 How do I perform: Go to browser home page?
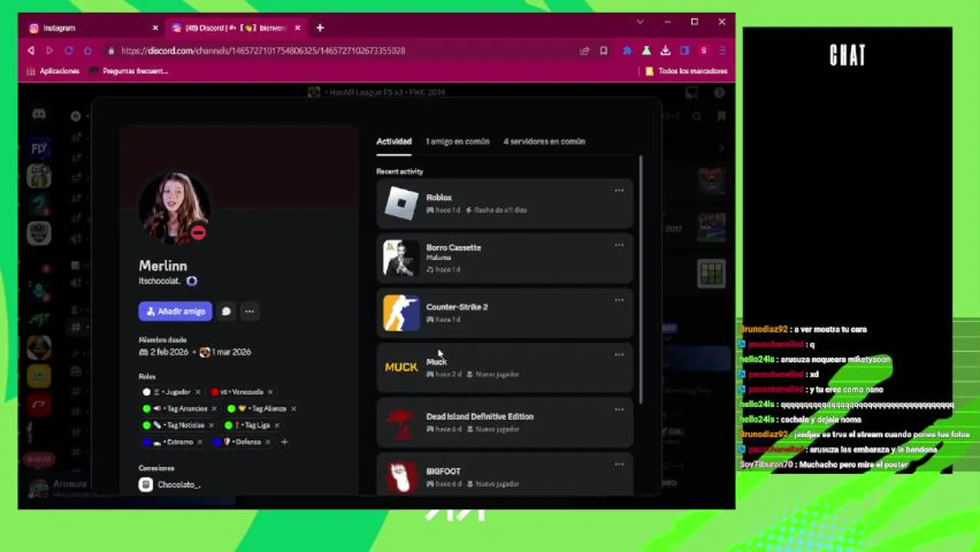[x=87, y=51]
